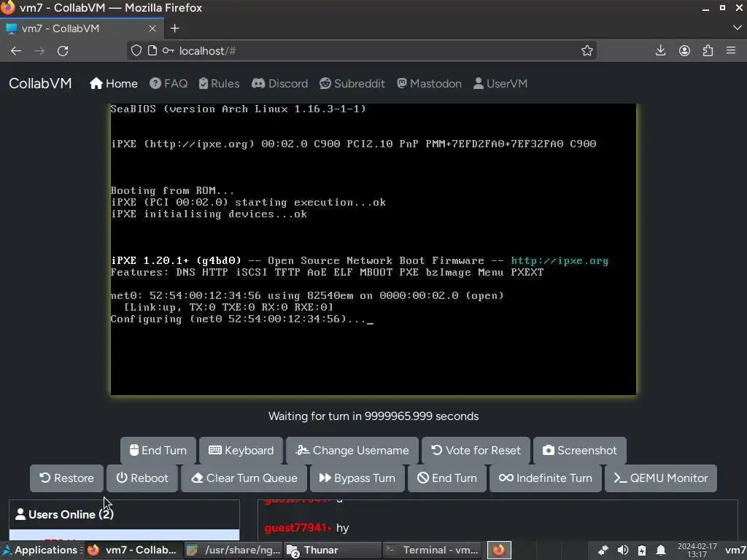Open the Discord nav link

coord(279,83)
